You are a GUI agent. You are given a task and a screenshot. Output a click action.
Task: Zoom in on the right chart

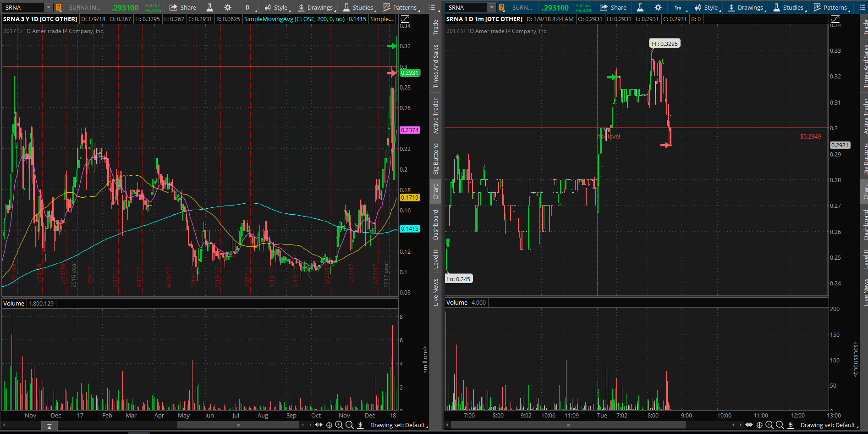click(769, 425)
